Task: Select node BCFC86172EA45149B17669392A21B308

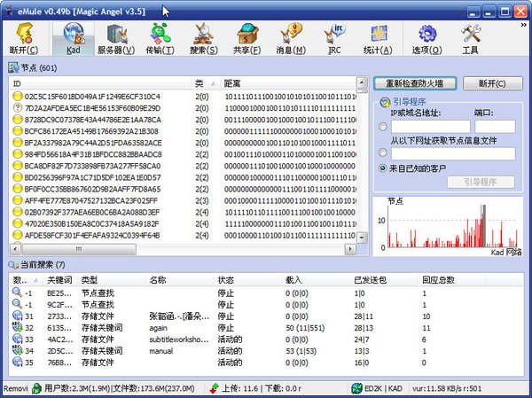Action: 184,131
